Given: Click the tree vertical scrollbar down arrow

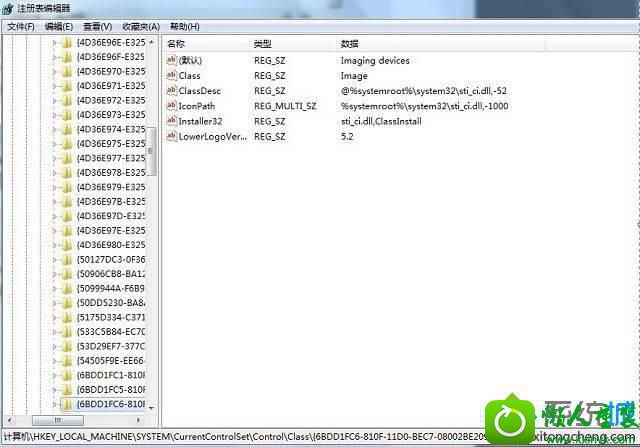Looking at the screenshot, I should coord(151,407).
